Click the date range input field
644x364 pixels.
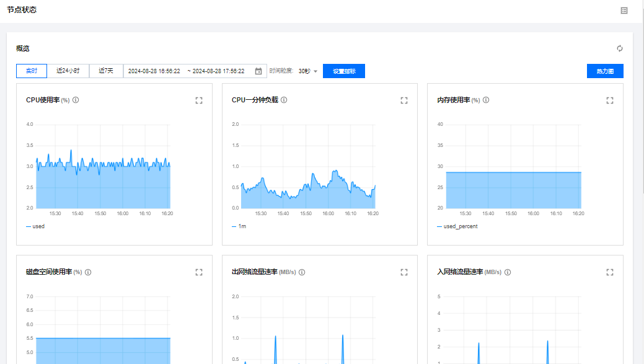point(186,71)
